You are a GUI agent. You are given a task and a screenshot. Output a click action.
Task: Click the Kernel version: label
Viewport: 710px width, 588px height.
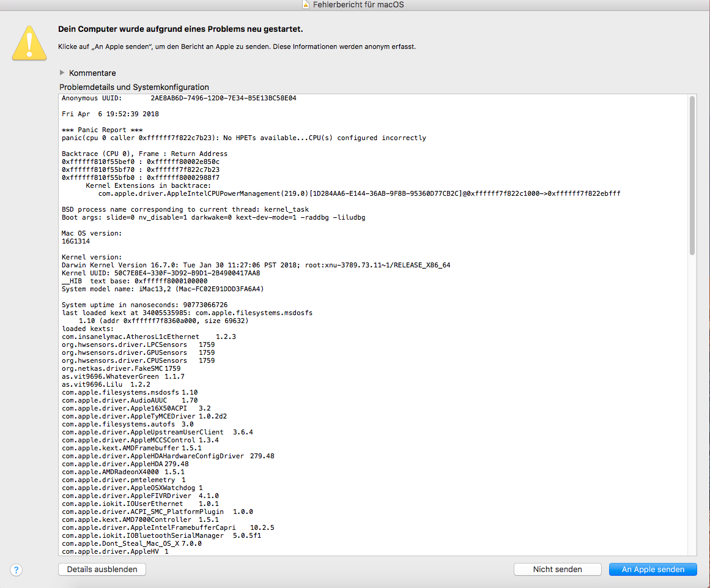coord(92,257)
